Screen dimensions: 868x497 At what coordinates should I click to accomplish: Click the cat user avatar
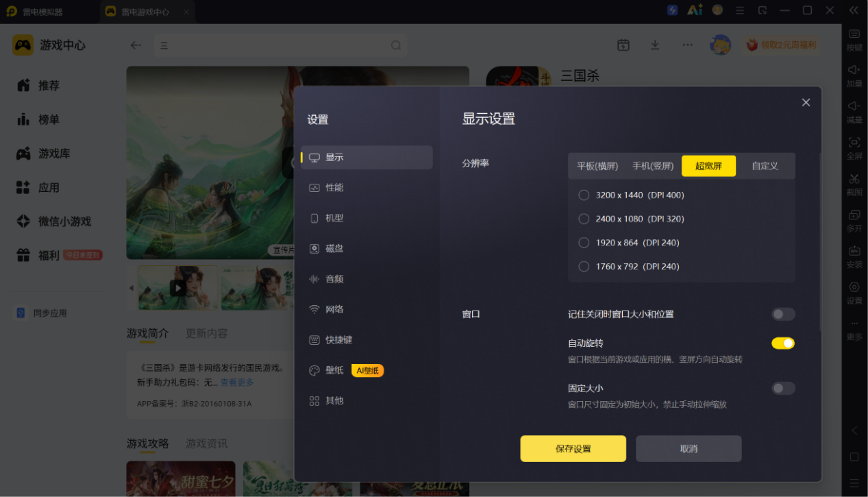point(720,45)
